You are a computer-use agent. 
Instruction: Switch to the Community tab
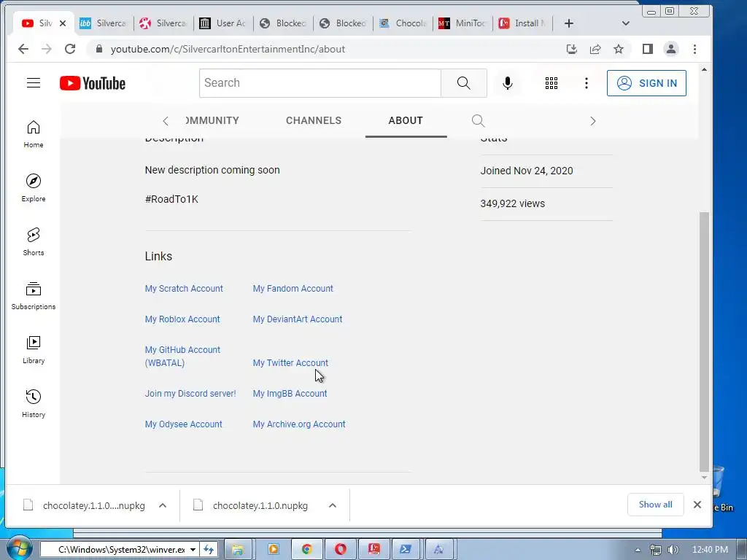point(212,120)
